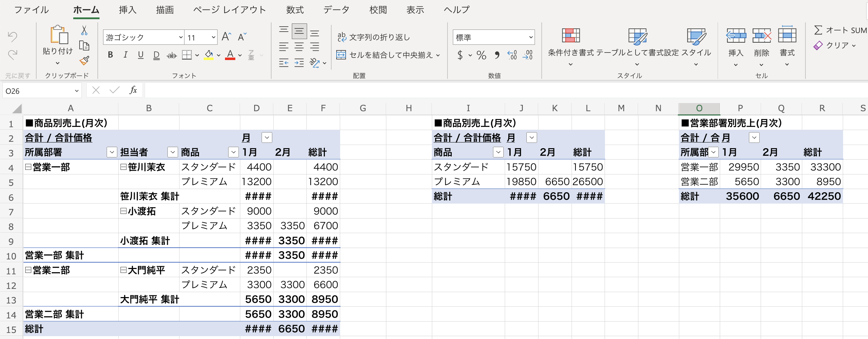Switch to the ページ レイアウト tab

[230, 10]
